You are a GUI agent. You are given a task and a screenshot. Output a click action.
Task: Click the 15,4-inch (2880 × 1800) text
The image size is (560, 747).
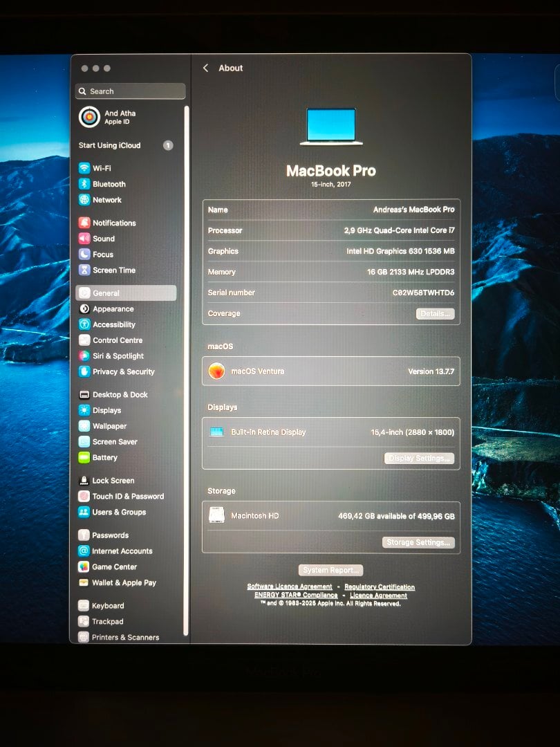coord(412,432)
